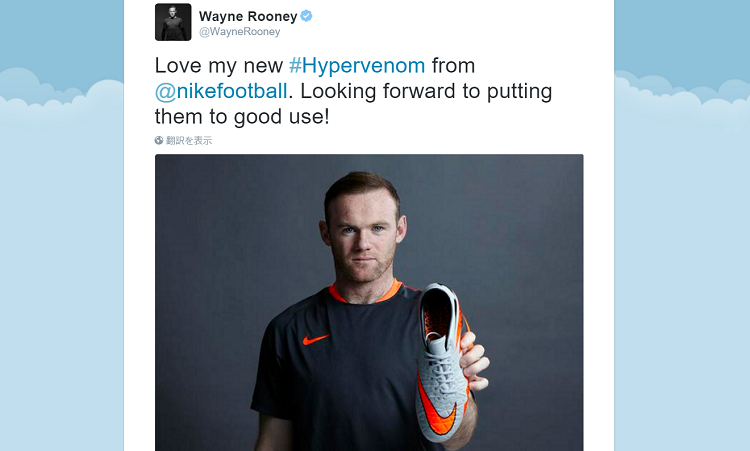Click the orange Nike swoosh on shirt

click(x=316, y=339)
